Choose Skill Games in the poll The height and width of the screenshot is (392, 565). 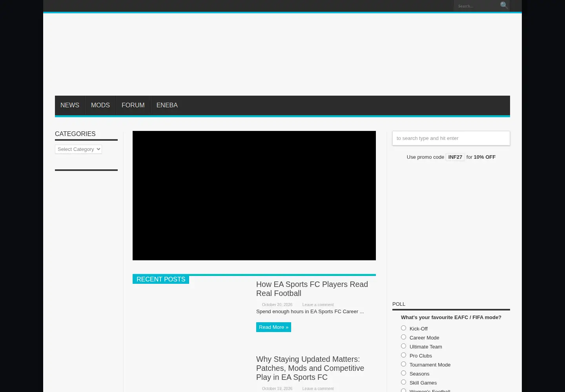coord(403,382)
